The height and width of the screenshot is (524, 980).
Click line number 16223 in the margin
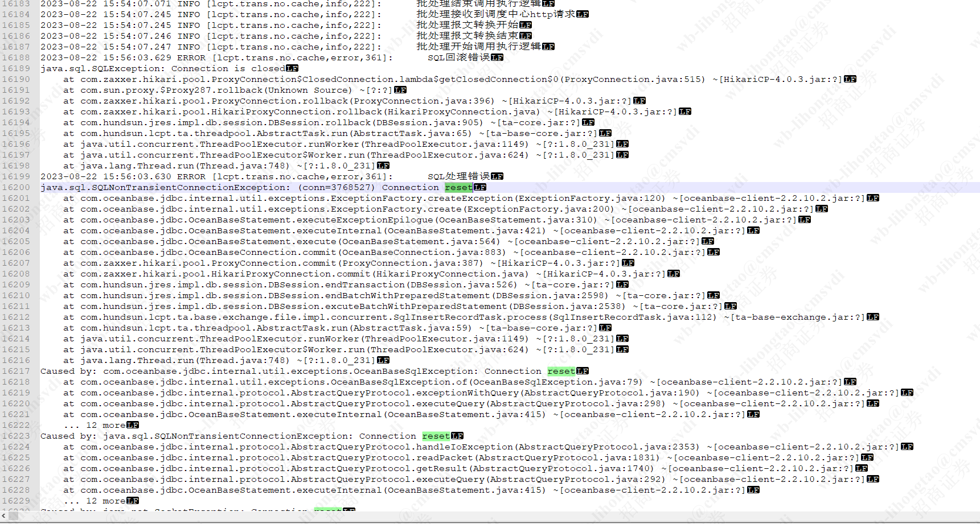point(16,436)
